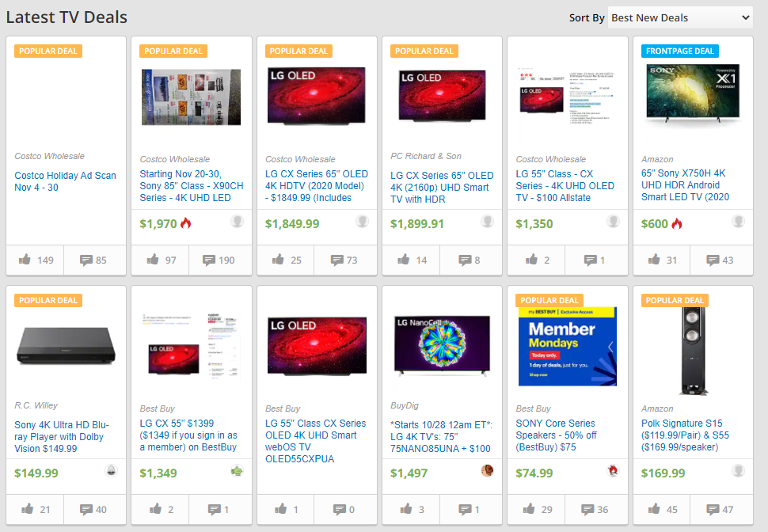Click the $1,899.91 price
This screenshot has width=768, height=532.
416,224
